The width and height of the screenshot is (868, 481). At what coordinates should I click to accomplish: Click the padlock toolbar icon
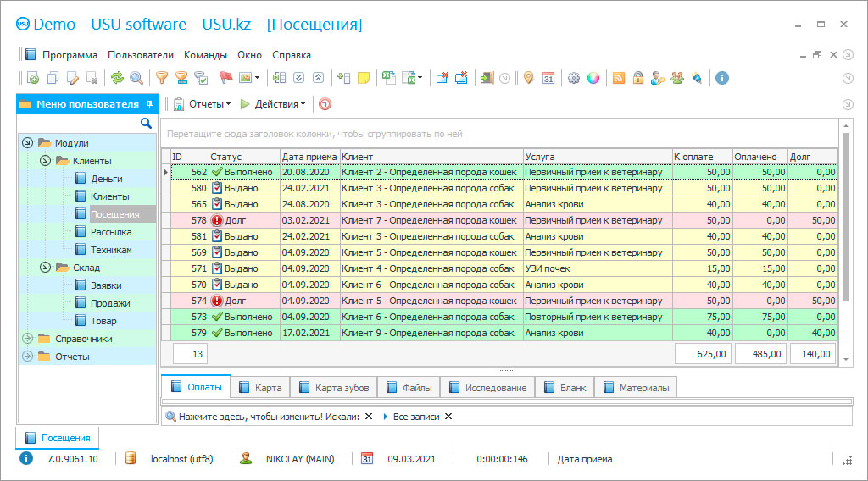pyautogui.click(x=638, y=78)
